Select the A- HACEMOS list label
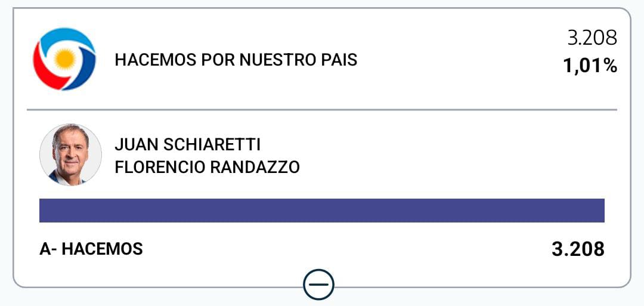 91,249
